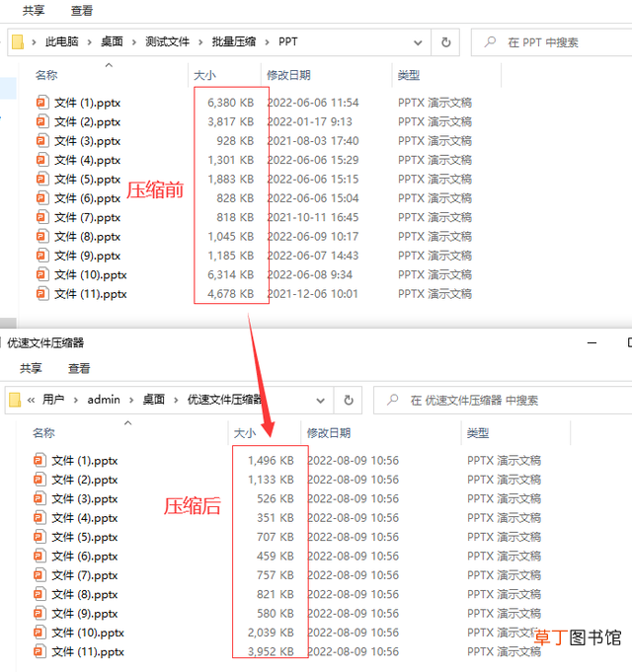This screenshot has width=632, height=672.
Task: Click the 1,496 KB size value
Action: click(271, 460)
